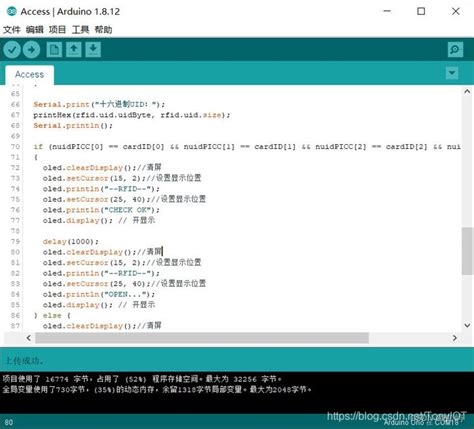Open the tab options dropdown arrow
The height and width of the screenshot is (429, 474).
point(452,73)
